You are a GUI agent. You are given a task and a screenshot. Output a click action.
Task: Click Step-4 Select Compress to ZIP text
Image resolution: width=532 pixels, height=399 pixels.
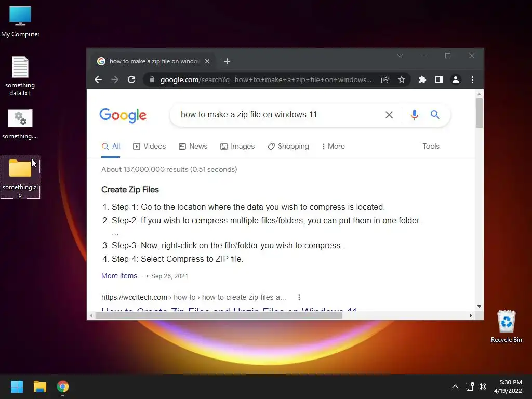pyautogui.click(x=178, y=259)
